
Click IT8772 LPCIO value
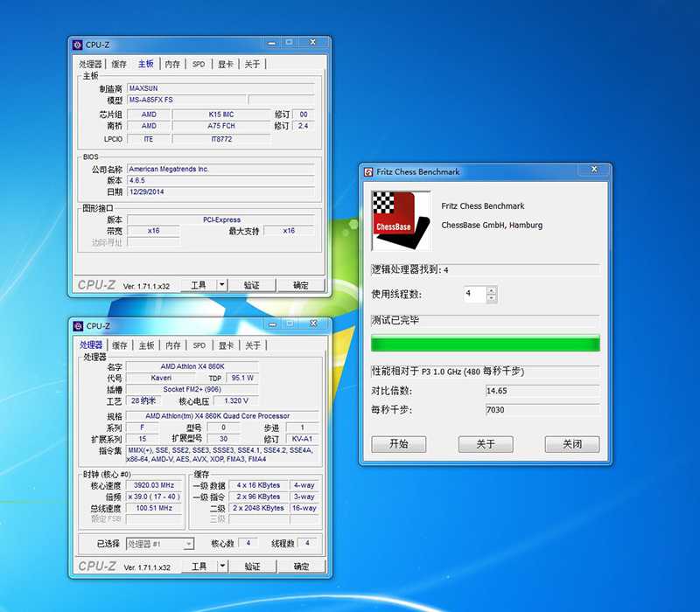coord(221,139)
